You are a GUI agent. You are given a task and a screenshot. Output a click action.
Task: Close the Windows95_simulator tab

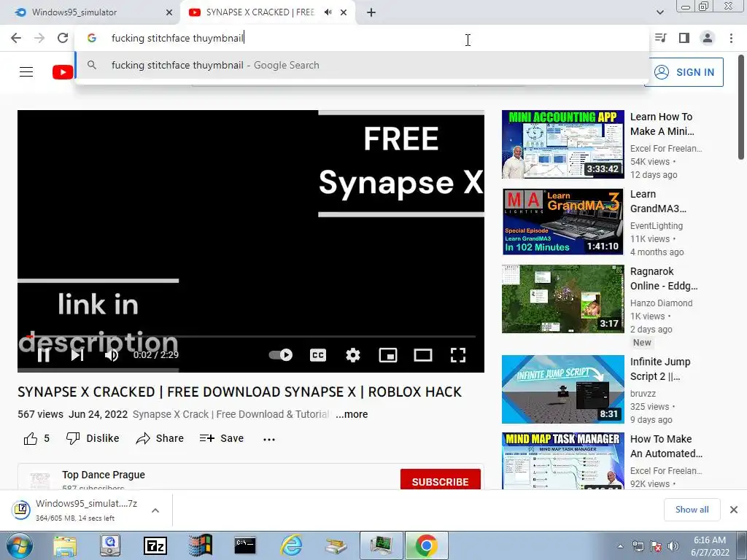pyautogui.click(x=169, y=12)
